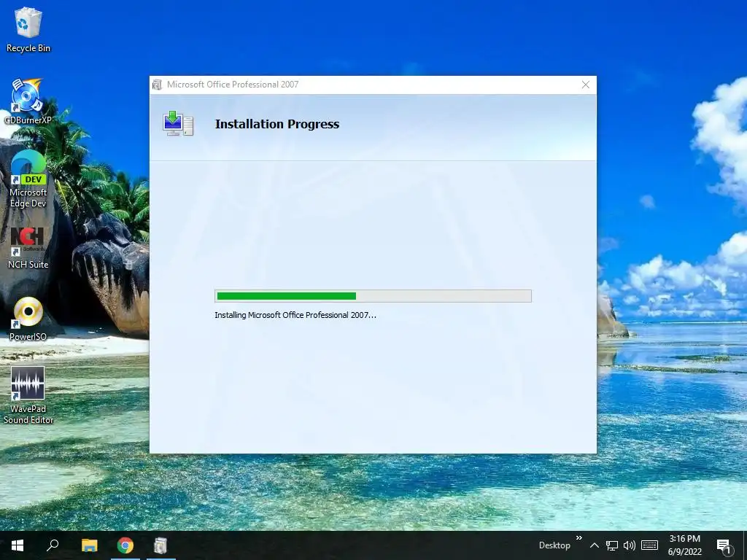Close the Microsoft Office Professional 2007 installer
Image resolution: width=747 pixels, height=560 pixels.
point(586,85)
